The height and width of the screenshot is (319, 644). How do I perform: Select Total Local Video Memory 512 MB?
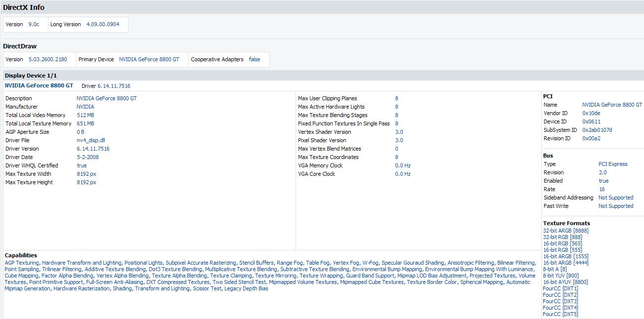[x=86, y=115]
